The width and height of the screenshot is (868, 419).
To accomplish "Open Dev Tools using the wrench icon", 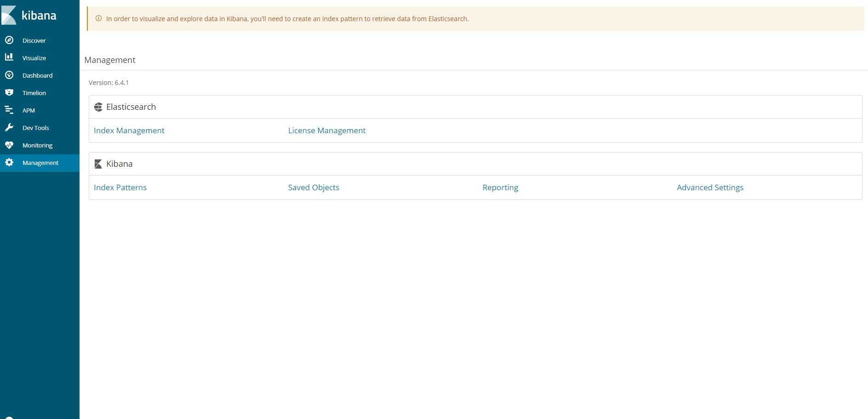I will click(x=9, y=127).
